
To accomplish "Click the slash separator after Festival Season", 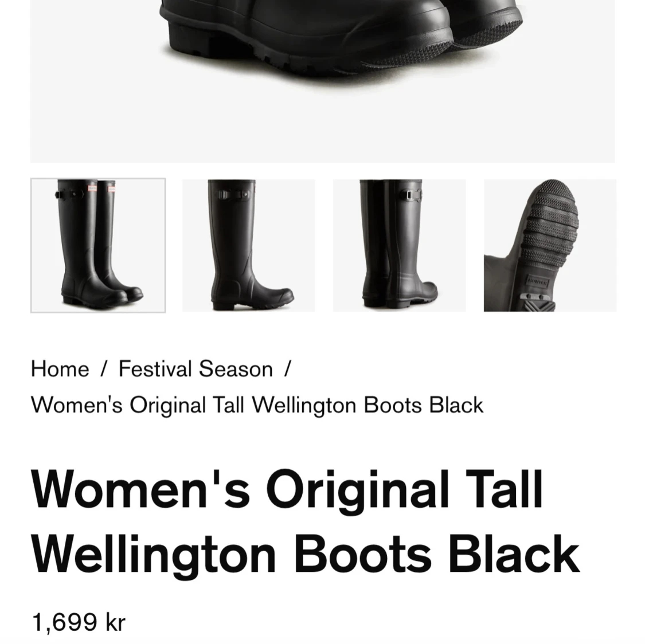I will [287, 368].
